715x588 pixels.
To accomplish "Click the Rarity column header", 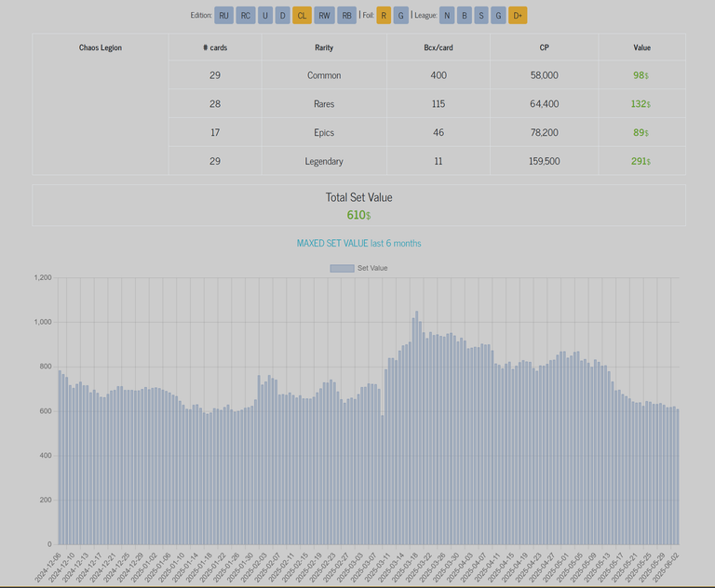I will tap(324, 47).
